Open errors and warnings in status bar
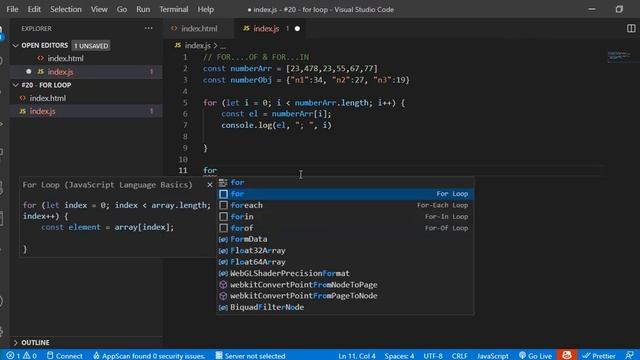The image size is (640, 360). pyautogui.click(x=21, y=356)
